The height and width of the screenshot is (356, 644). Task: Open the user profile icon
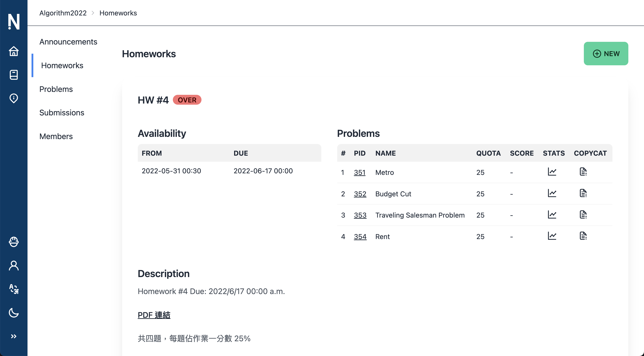tap(13, 265)
